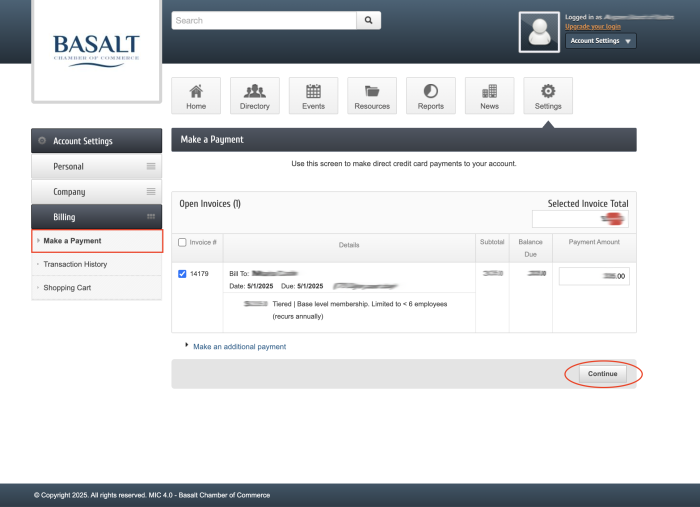Collapse the Billing sidebar section
700x507 pixels.
tap(96, 216)
